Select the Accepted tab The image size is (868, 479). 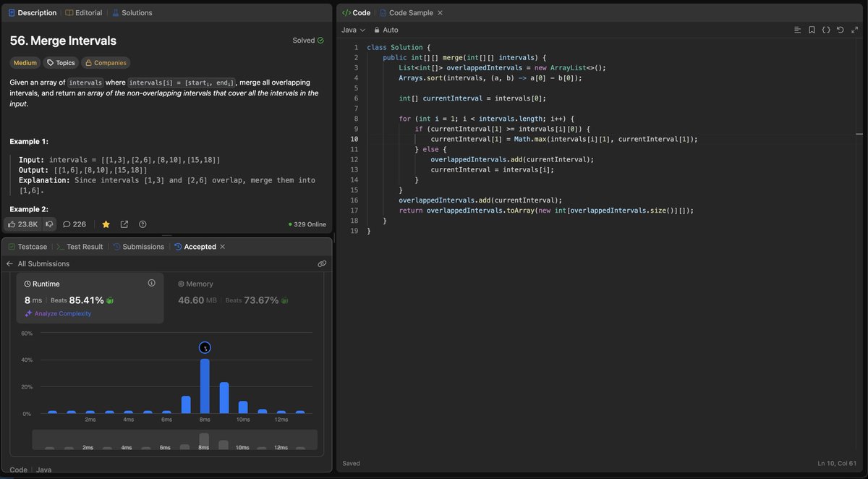[195, 247]
